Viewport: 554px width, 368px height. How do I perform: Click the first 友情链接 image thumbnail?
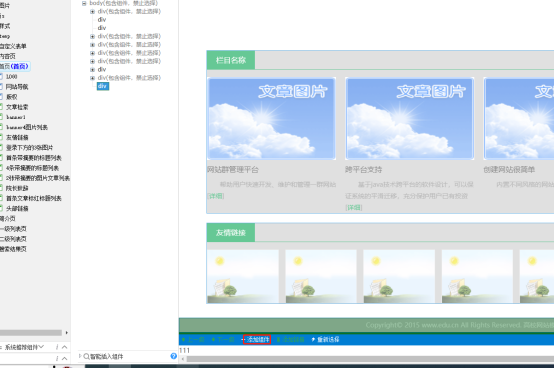click(x=243, y=276)
